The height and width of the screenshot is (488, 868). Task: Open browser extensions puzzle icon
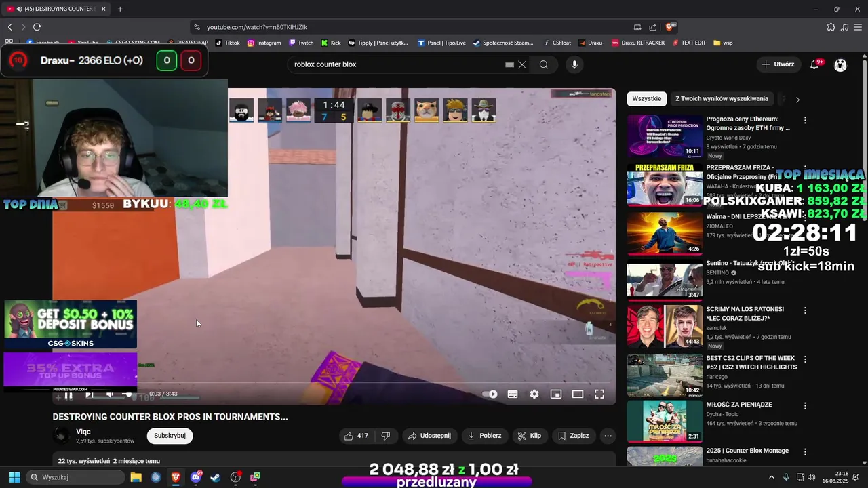click(x=831, y=27)
